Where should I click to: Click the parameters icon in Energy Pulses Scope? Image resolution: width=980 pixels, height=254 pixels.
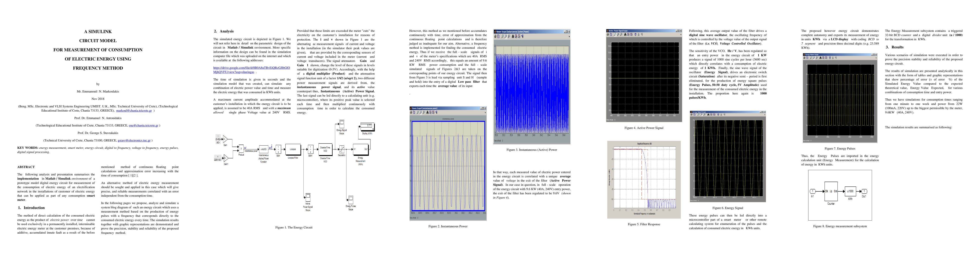[x=807, y=58]
